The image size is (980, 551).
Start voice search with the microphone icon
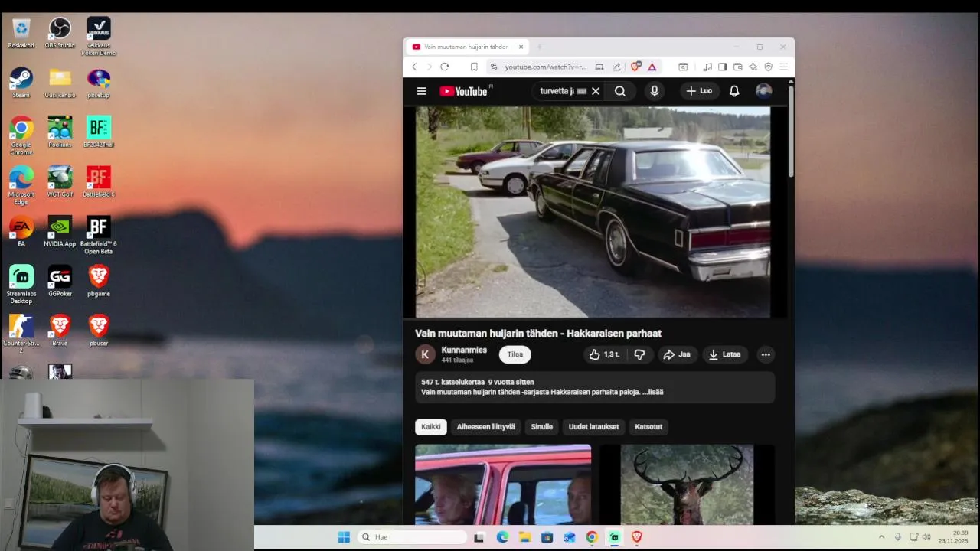coord(654,91)
